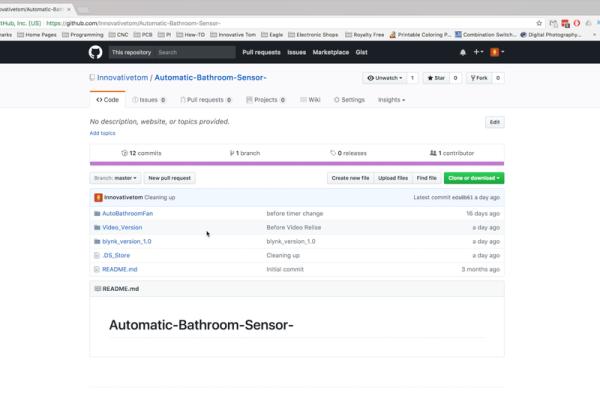The height and width of the screenshot is (400, 600).
Task: View the 1 contributor link
Action: (x=452, y=153)
